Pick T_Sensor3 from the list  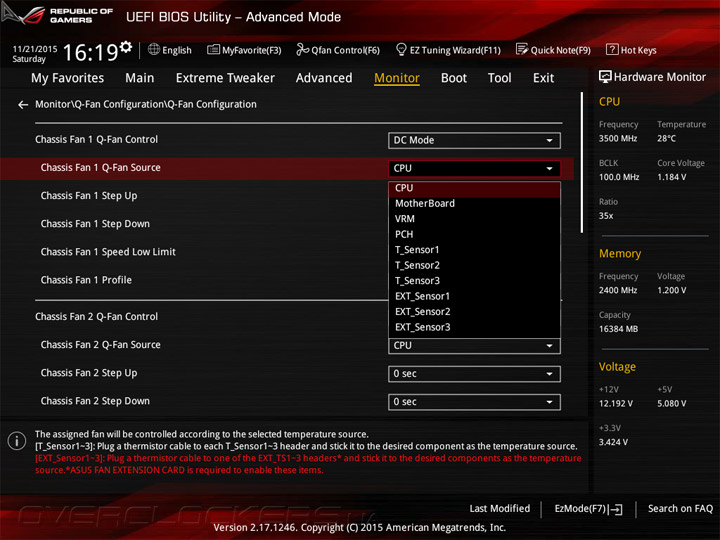474,281
